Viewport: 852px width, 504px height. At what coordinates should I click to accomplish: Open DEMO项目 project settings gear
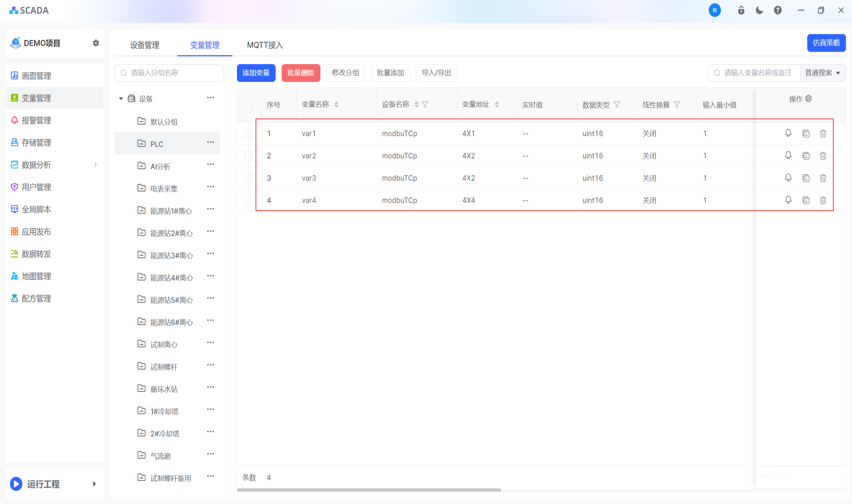click(x=96, y=43)
